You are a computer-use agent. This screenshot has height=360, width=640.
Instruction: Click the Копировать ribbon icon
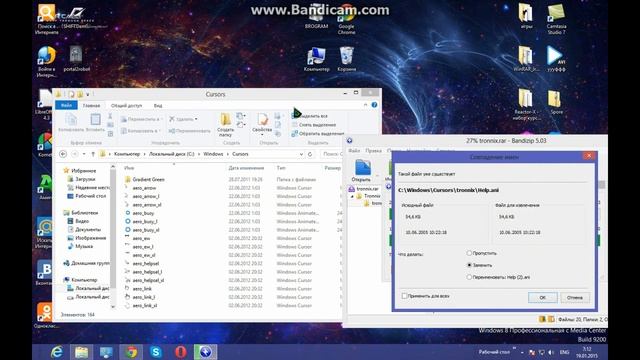pyautogui.click(x=71, y=123)
